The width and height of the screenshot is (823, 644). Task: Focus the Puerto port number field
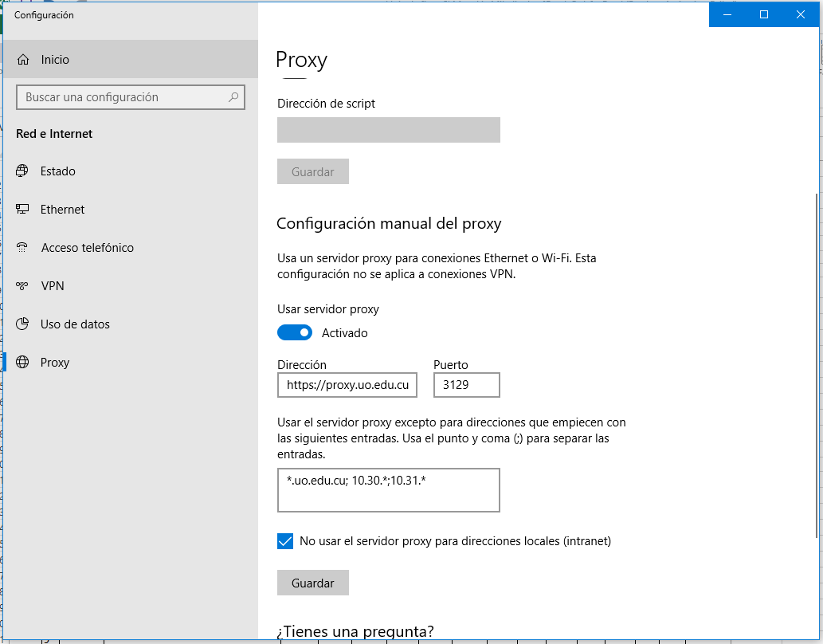click(466, 386)
